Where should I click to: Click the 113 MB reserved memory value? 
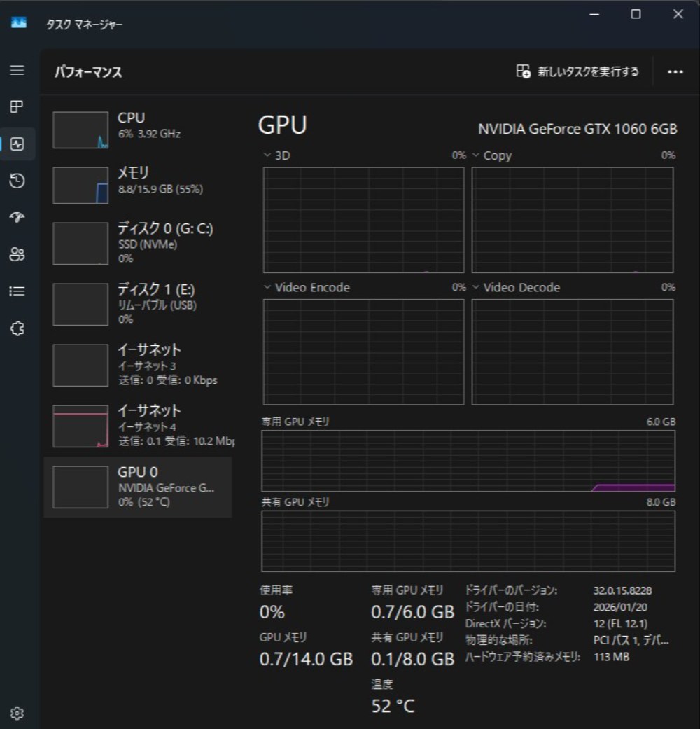(x=611, y=657)
